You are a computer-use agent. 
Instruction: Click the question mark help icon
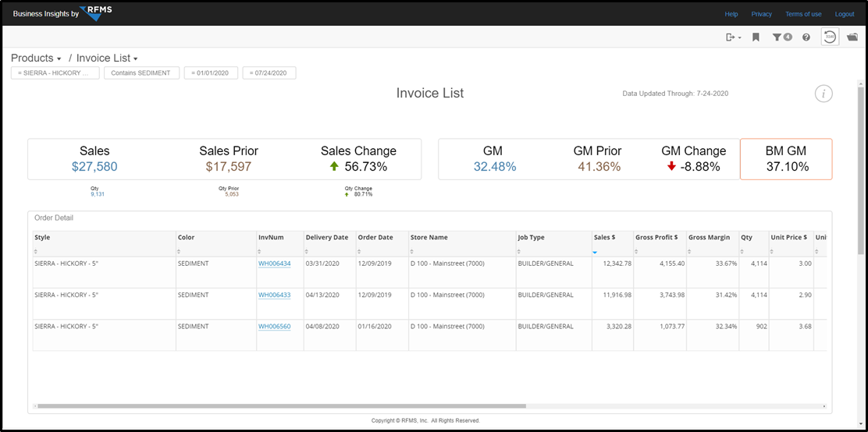coord(806,37)
